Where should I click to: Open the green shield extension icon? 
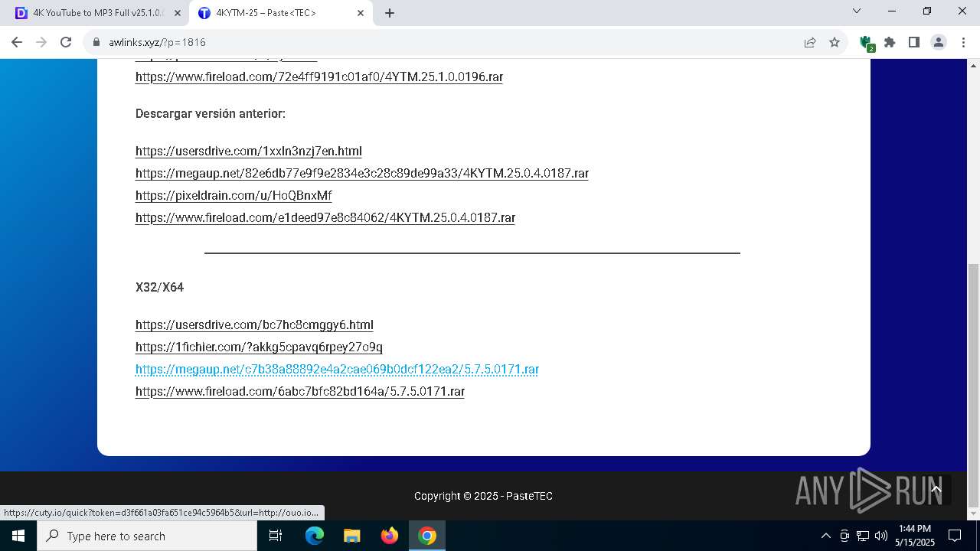(x=866, y=43)
